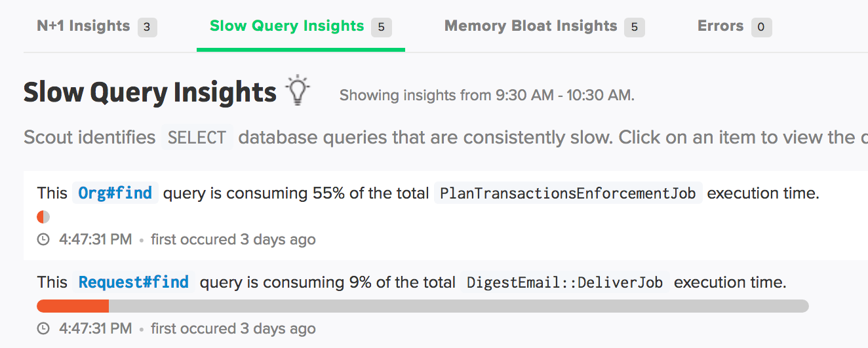Click the count badge on Memory Bloat Insights
The width and height of the screenshot is (868, 348).
coord(634,27)
